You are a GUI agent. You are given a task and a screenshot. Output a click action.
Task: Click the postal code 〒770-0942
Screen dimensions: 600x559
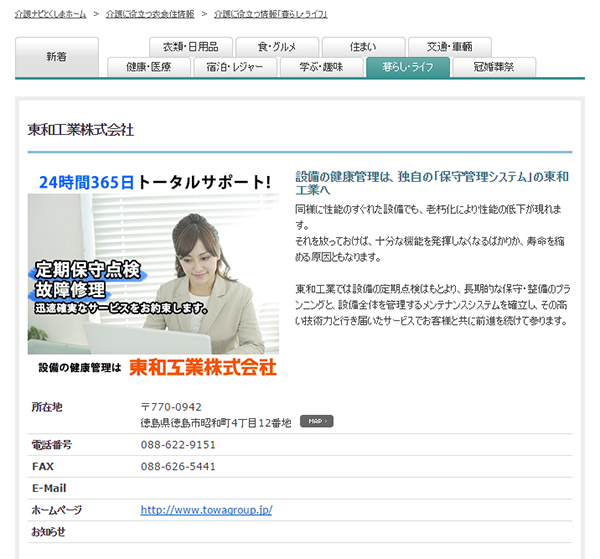coord(171,407)
